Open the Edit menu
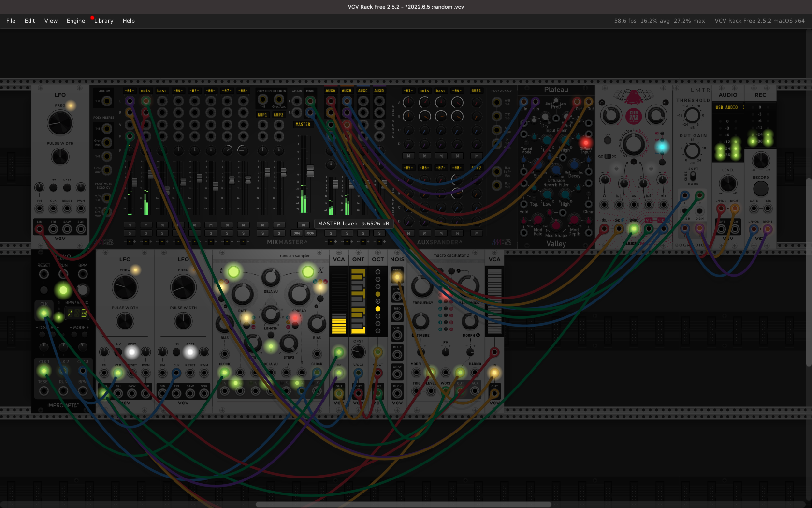 coord(29,21)
